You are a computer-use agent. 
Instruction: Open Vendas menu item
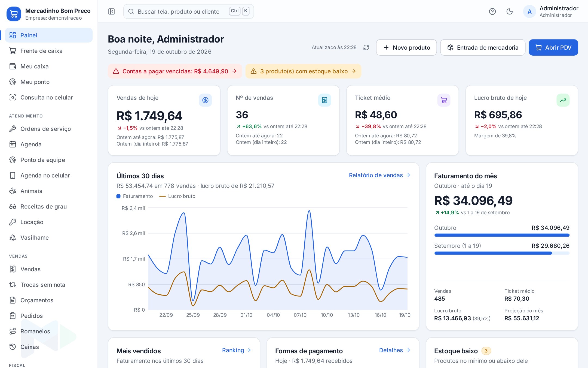click(49, 269)
